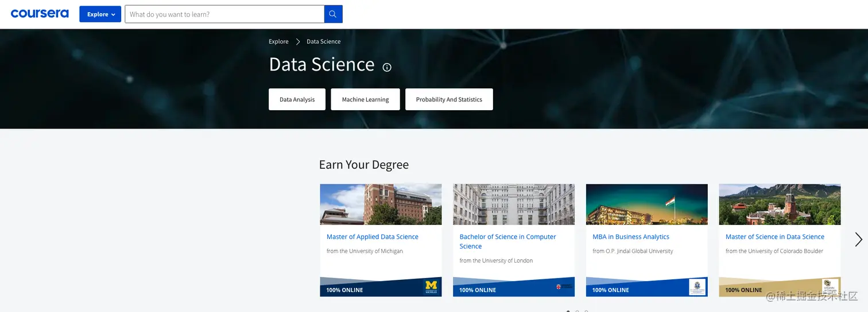Advance degree carousel with right arrow
Viewport: 868px width, 312px height.
[858, 239]
